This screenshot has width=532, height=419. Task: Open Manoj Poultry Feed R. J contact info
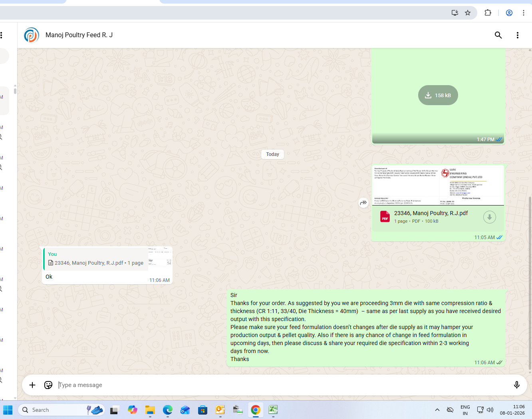(x=79, y=35)
